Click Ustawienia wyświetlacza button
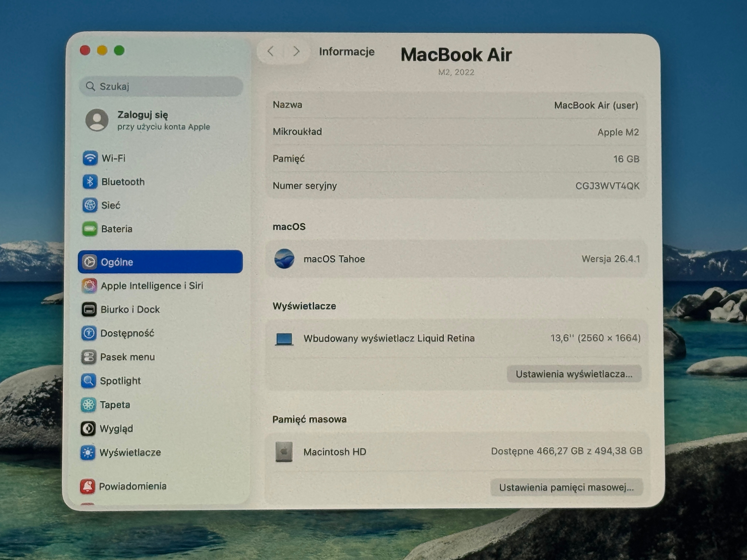Screen dimensions: 747x560 pos(574,374)
